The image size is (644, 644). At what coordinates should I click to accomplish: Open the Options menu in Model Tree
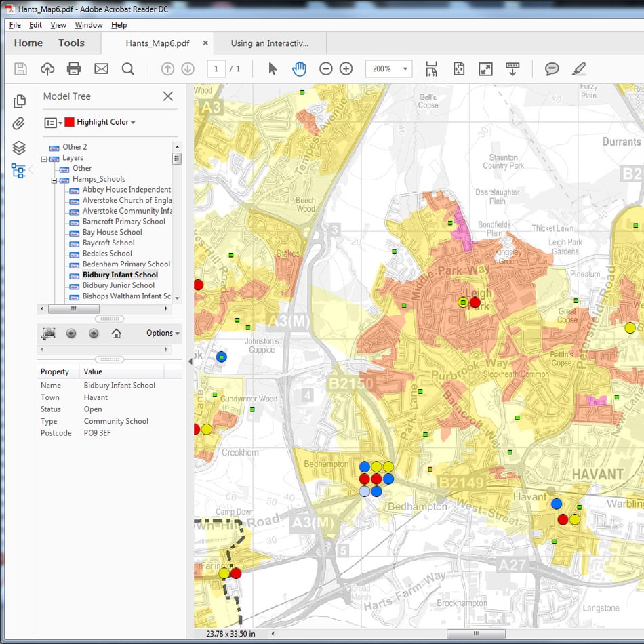(x=163, y=334)
